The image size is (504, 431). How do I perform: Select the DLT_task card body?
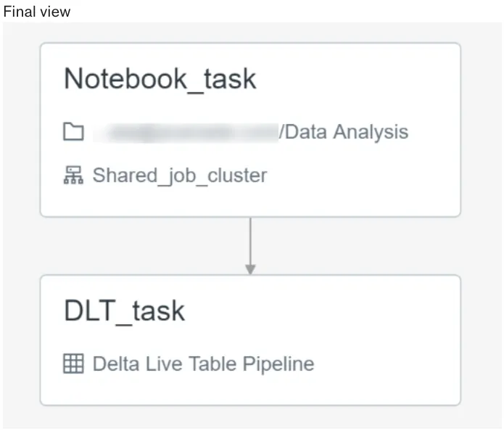click(250, 340)
